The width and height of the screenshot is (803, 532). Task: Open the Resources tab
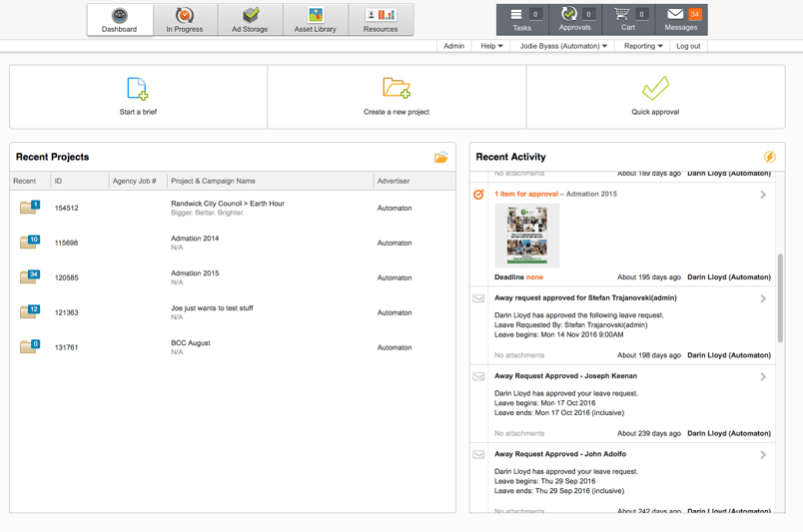click(x=381, y=20)
